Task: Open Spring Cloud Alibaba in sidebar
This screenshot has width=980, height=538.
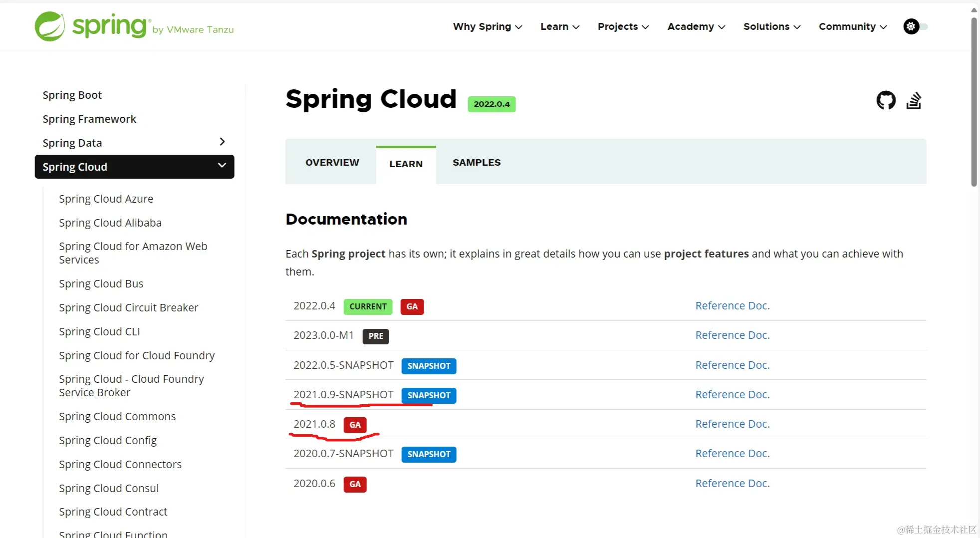Action: (x=110, y=223)
